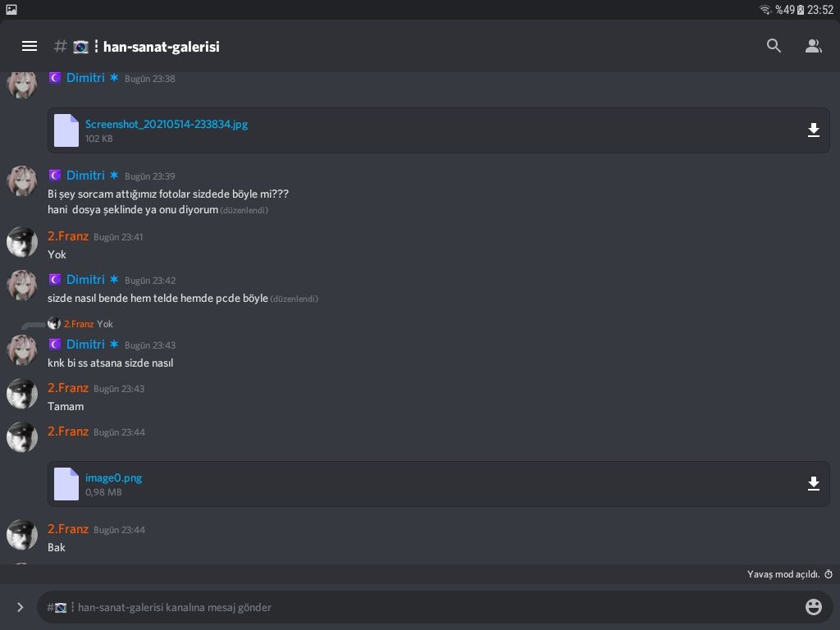Open the emoji picker
Image resolution: width=840 pixels, height=630 pixels.
click(813, 607)
